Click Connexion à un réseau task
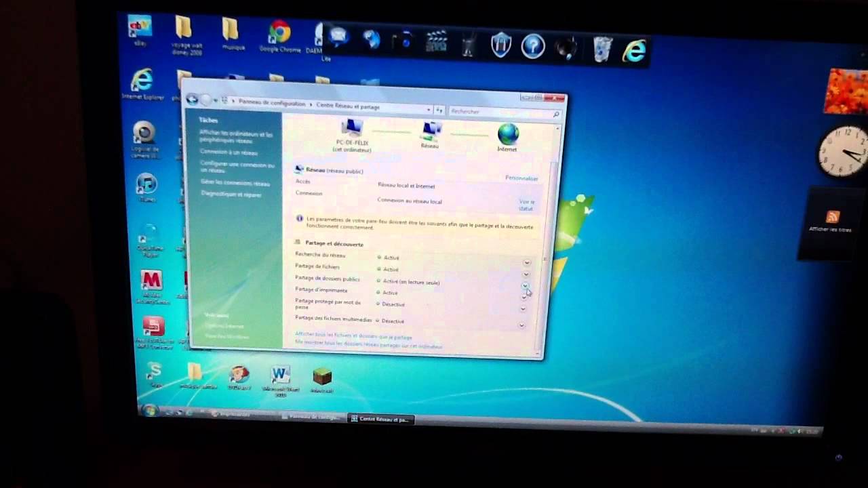Viewport: 868px width, 488px height. click(x=229, y=152)
